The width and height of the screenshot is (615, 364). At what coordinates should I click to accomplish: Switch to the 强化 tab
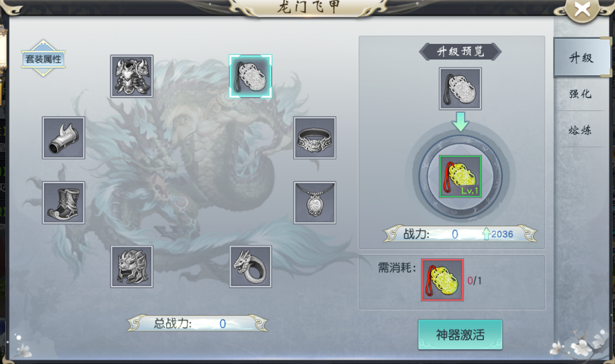click(x=580, y=94)
